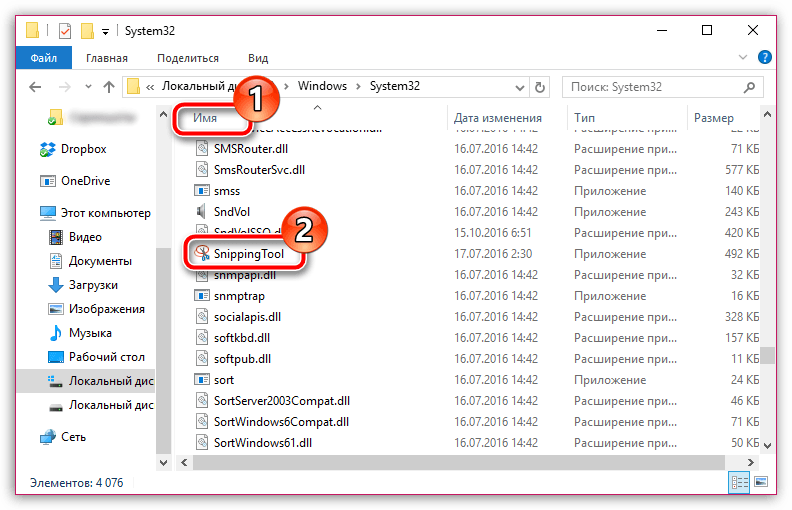792x510 pixels.
Task: Select SortWindows6Compat.dll file
Action: pyautogui.click(x=281, y=422)
